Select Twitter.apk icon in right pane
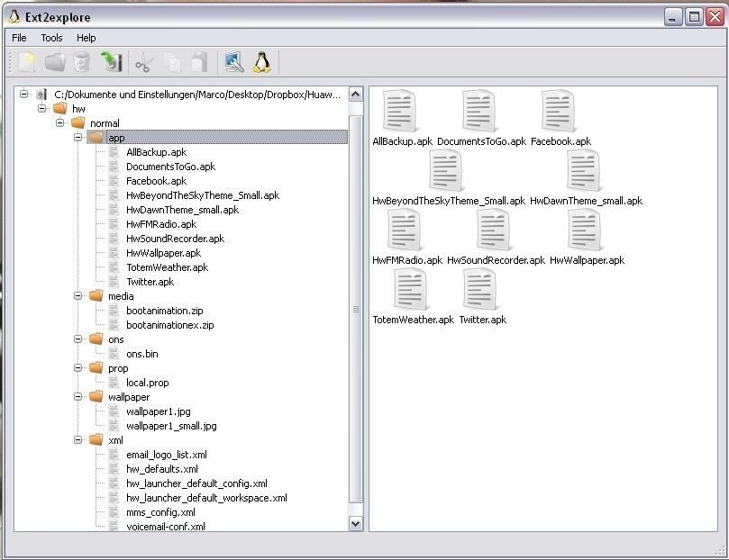This screenshot has width=729, height=560. pos(480,290)
